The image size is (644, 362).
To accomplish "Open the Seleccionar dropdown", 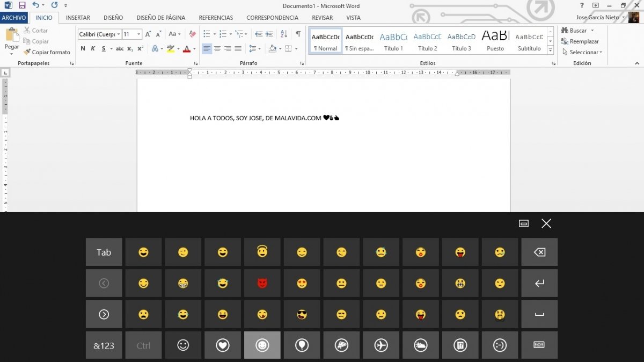I will [x=582, y=52].
